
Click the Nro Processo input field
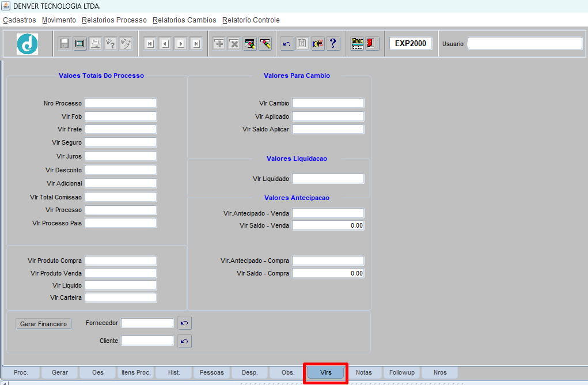point(121,103)
